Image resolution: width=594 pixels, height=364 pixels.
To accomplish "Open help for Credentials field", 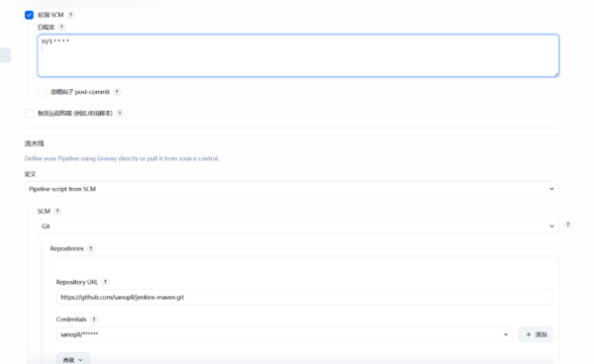I will click(94, 319).
